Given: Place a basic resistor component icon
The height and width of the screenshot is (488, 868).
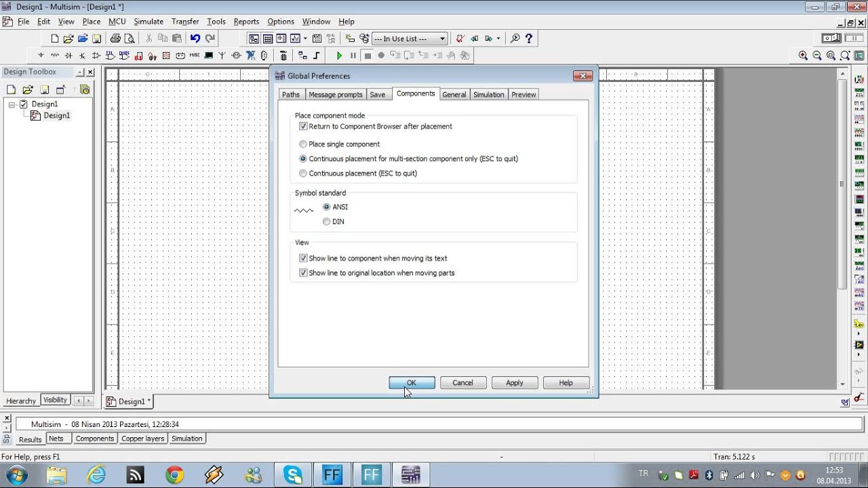Looking at the screenshot, I should 55,56.
